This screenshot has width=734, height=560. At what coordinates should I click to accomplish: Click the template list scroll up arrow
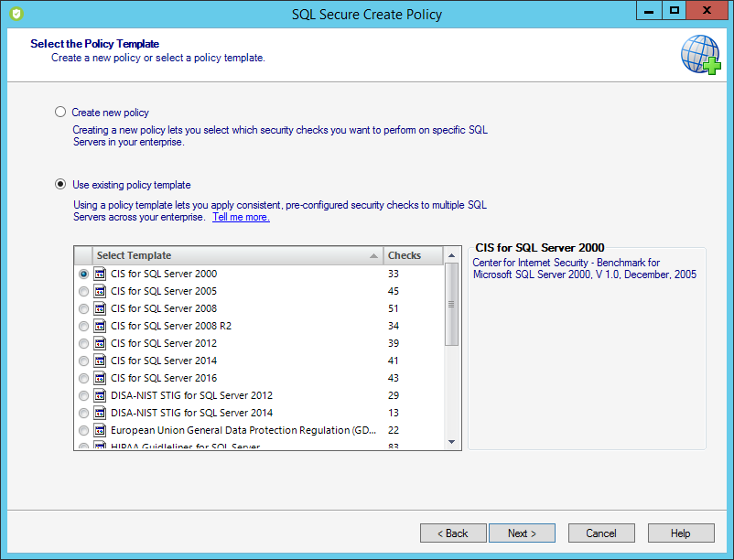click(452, 255)
